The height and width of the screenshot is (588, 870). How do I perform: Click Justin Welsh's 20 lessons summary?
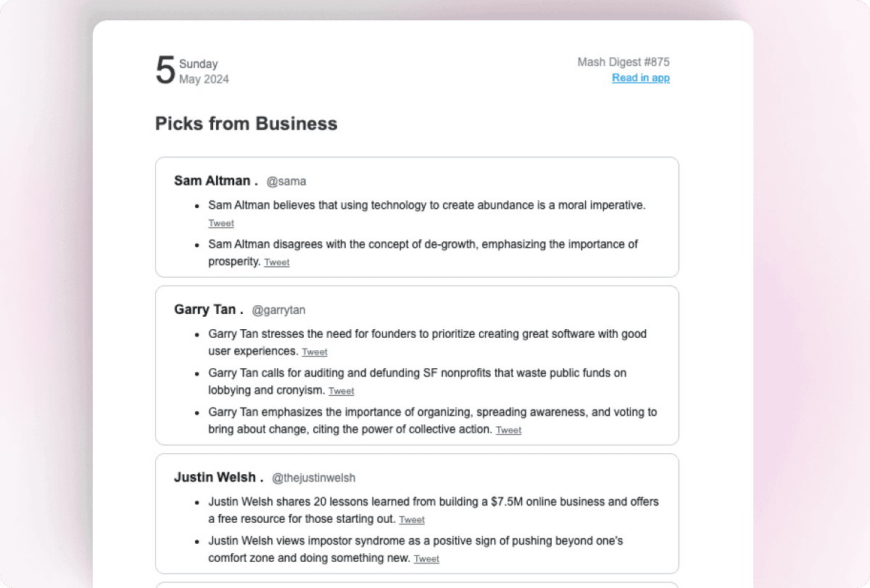tap(433, 502)
